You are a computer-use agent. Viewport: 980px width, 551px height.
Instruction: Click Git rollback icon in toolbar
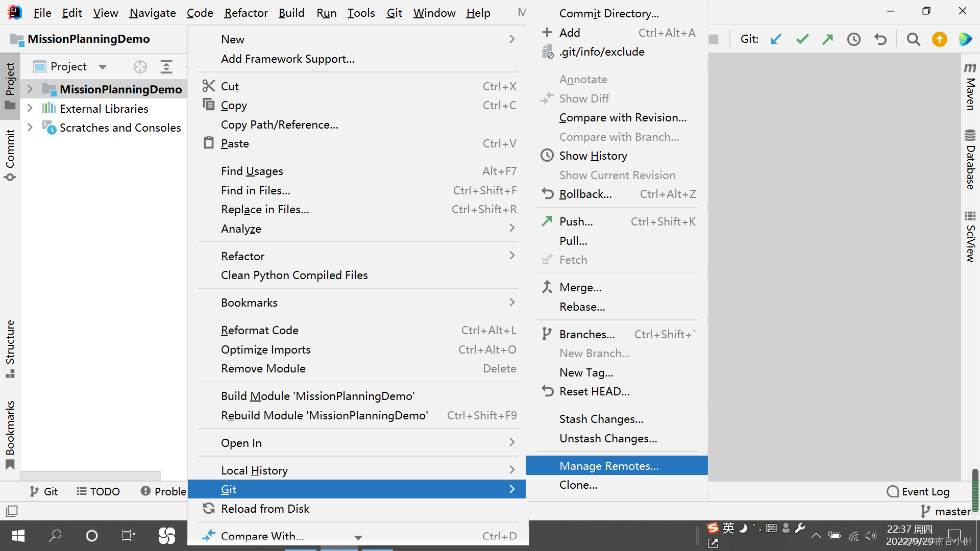(880, 39)
